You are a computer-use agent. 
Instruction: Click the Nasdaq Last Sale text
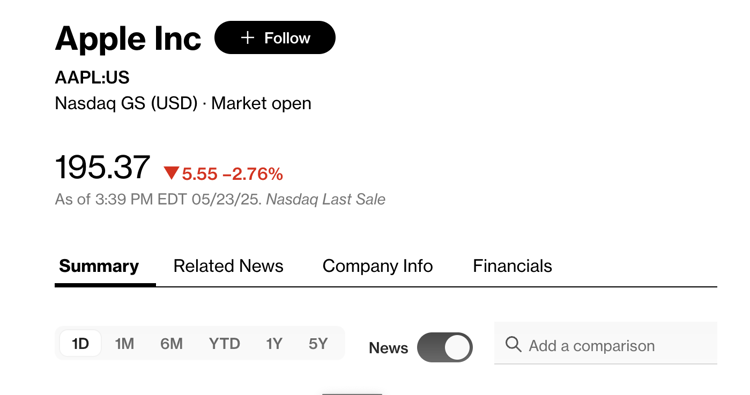point(326,199)
